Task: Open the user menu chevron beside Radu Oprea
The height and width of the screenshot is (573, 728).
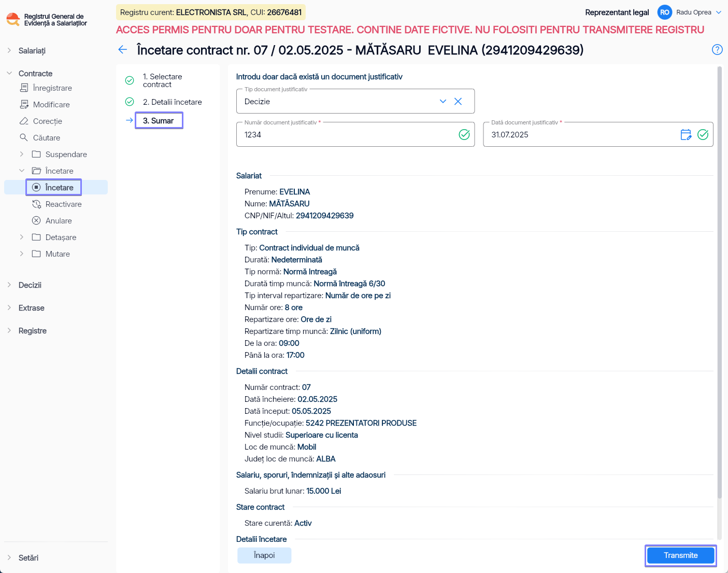Action: pos(719,12)
